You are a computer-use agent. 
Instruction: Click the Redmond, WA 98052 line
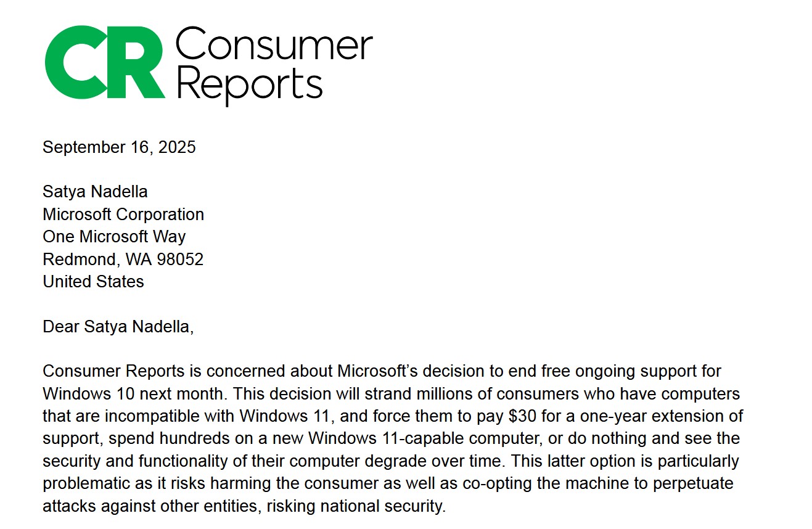pyautogui.click(x=123, y=260)
